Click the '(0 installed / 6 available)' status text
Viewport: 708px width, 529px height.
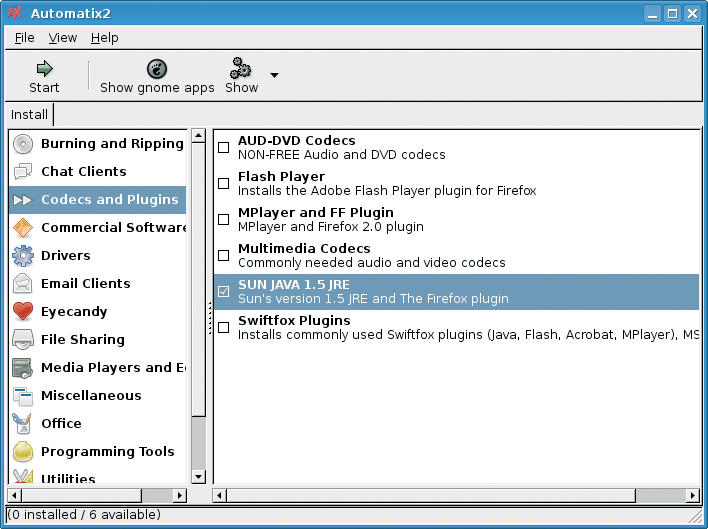pos(84,515)
